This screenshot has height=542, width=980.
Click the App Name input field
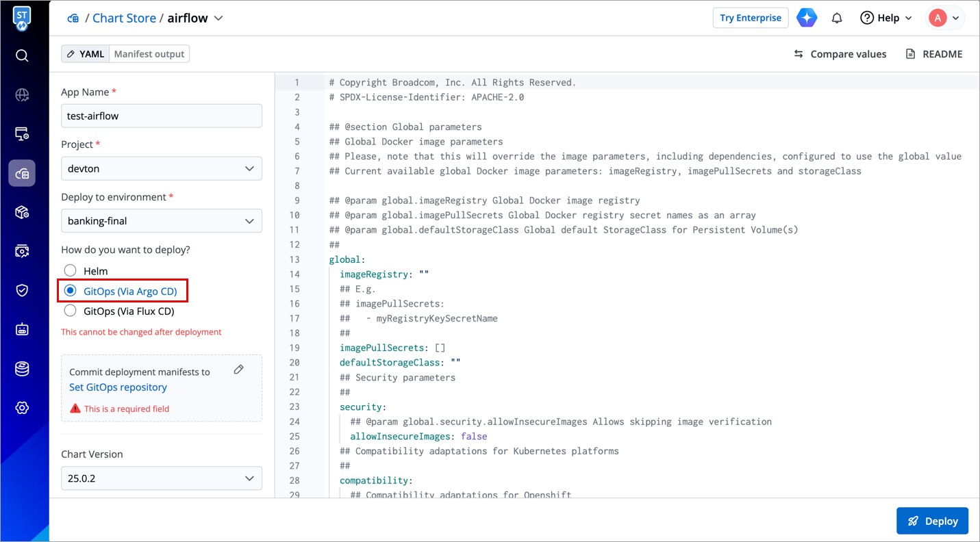[162, 116]
